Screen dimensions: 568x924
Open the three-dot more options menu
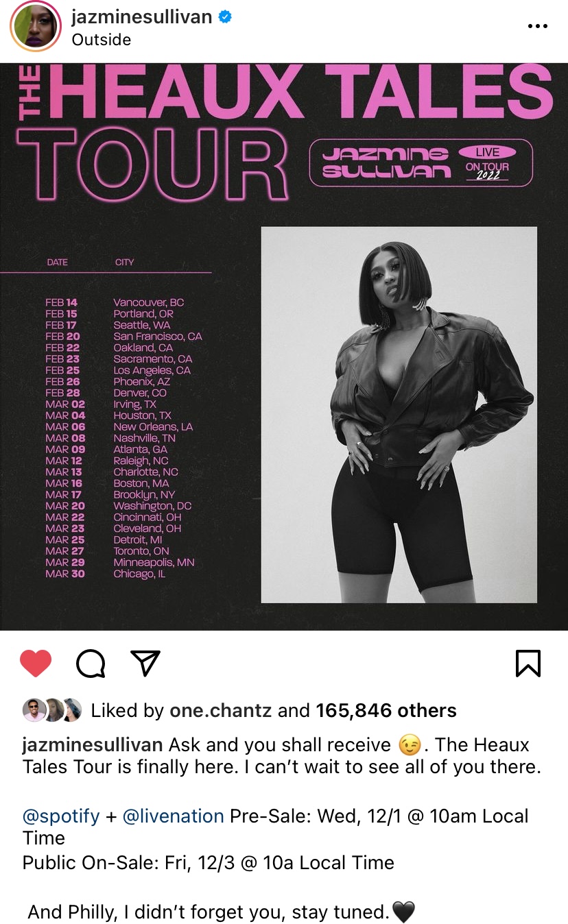pyautogui.click(x=537, y=26)
